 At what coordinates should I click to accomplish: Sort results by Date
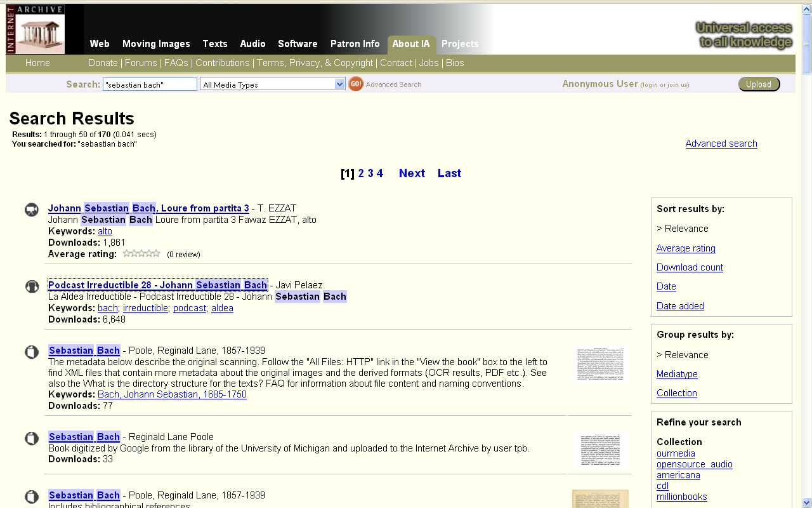pyautogui.click(x=666, y=286)
